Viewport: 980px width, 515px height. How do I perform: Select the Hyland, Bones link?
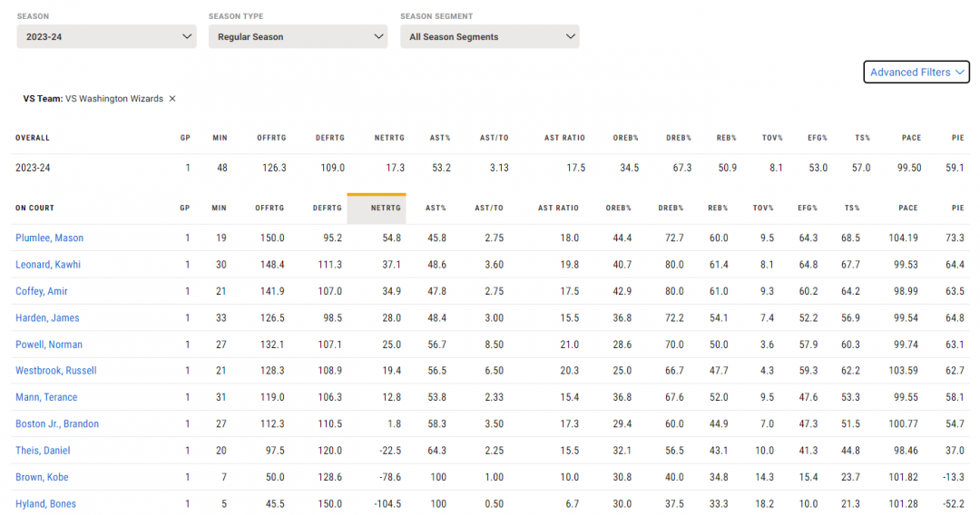[x=45, y=504]
